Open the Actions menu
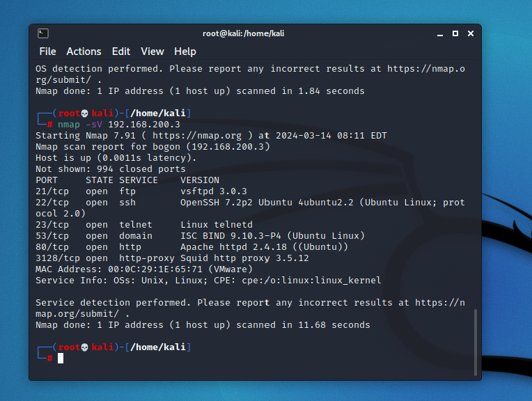532x401 pixels. click(x=84, y=52)
